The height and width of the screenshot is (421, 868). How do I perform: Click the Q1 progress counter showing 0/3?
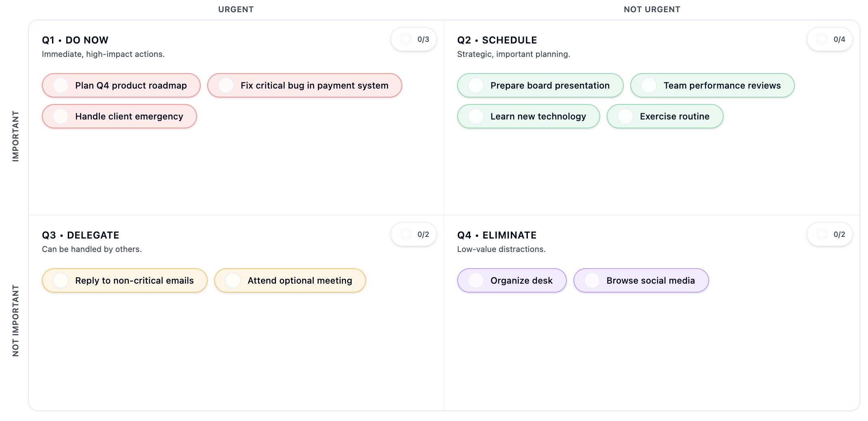(x=413, y=39)
